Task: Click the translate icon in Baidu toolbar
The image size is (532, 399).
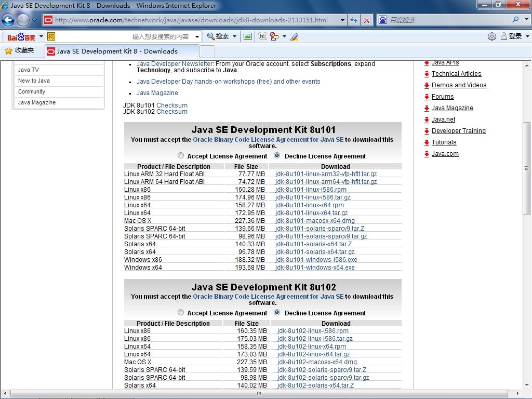Action: click(x=274, y=36)
